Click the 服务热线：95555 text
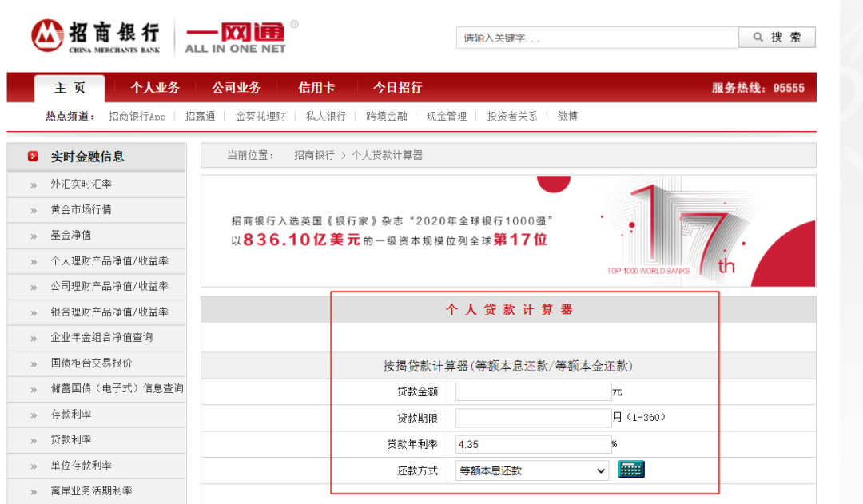 [758, 88]
